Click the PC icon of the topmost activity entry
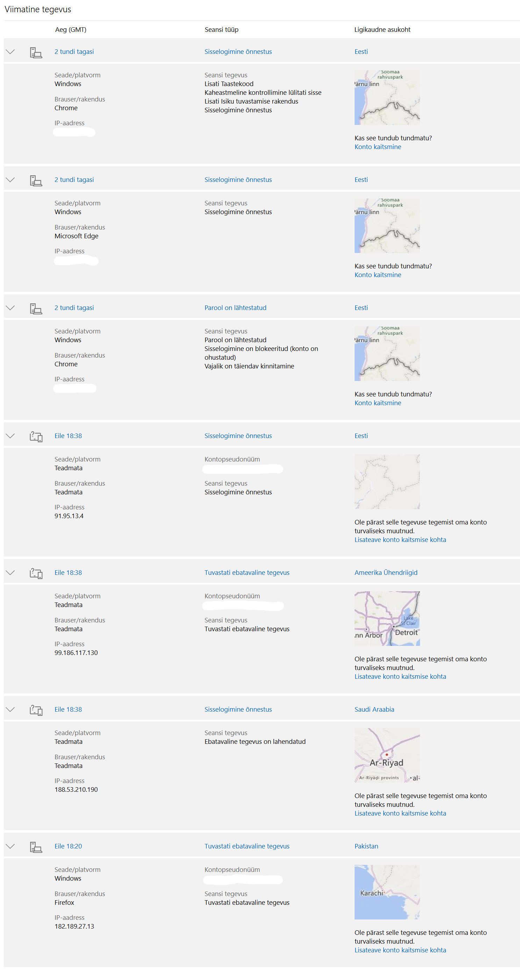The width and height of the screenshot is (520, 980). coord(36,52)
